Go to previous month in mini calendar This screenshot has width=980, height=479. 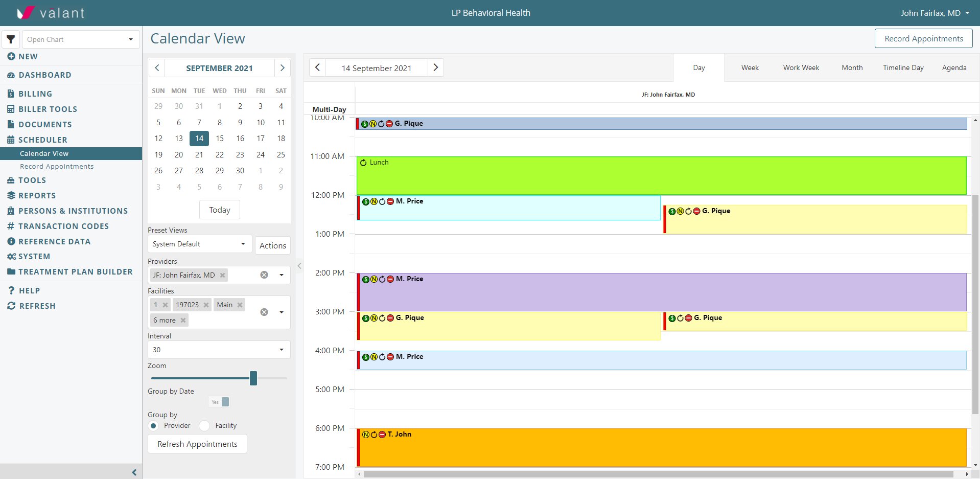point(157,68)
